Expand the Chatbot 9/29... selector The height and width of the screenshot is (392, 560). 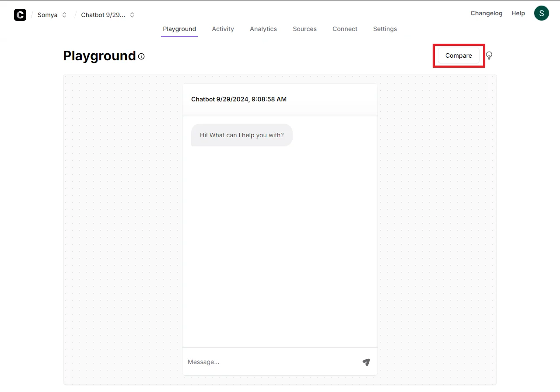coord(108,15)
